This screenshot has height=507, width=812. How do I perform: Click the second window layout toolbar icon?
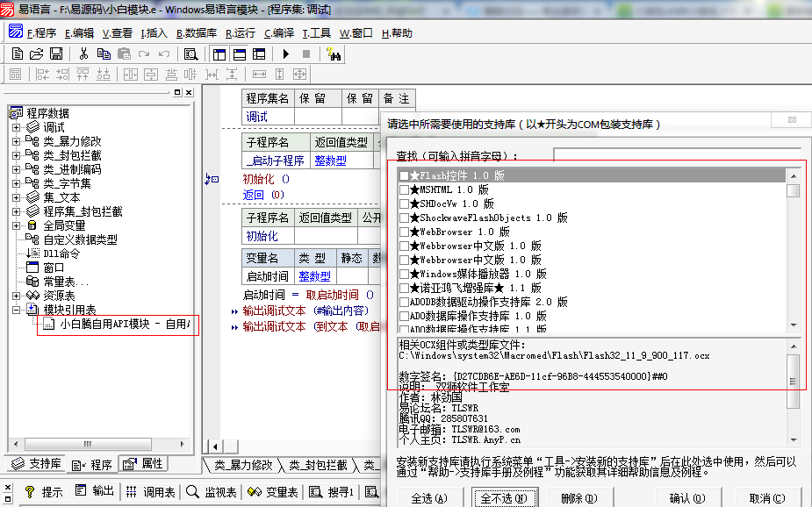[x=240, y=54]
